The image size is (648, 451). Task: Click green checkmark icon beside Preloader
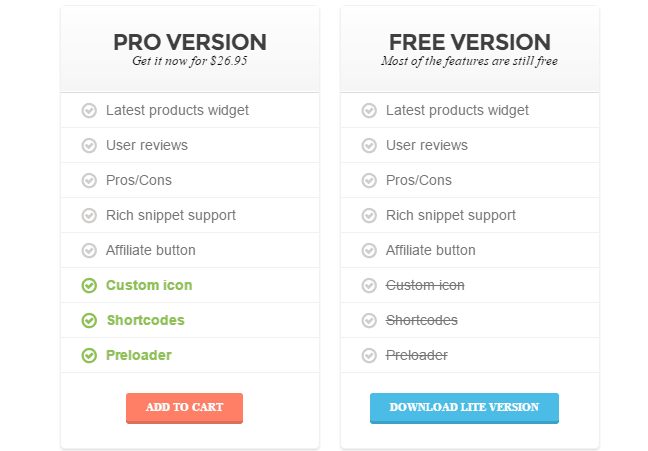click(89, 356)
